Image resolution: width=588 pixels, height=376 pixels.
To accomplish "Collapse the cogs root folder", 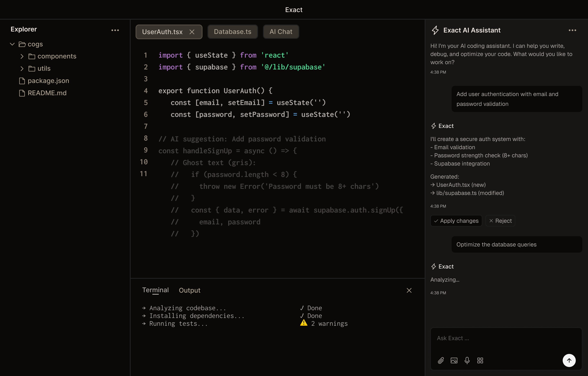I will (12, 44).
